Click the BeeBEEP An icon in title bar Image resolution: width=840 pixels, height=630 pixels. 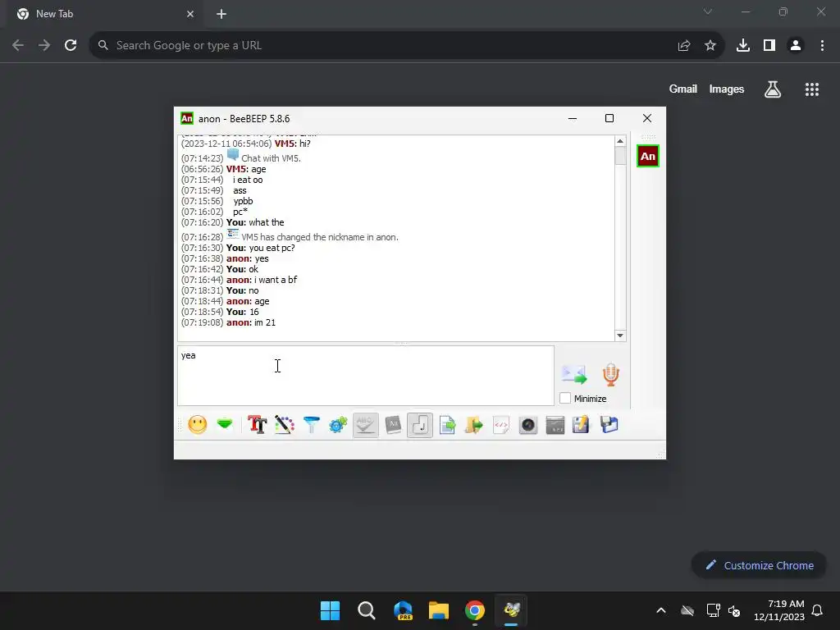coord(187,118)
